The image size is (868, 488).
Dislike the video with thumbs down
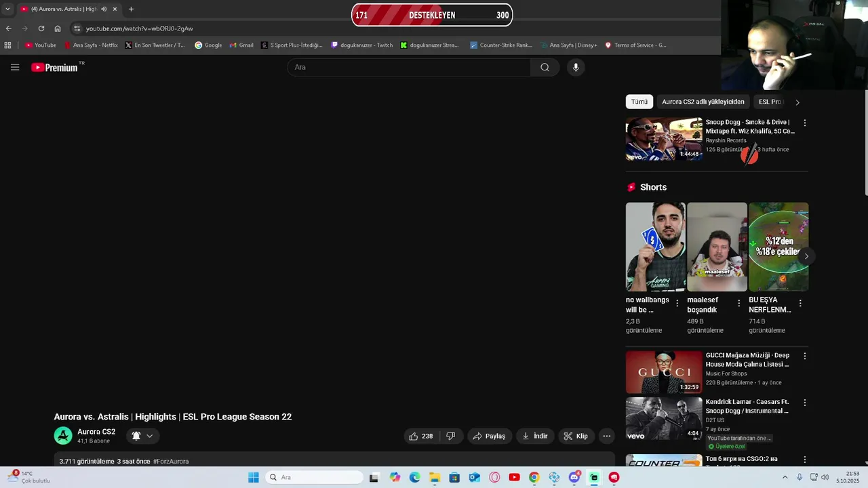point(451,436)
